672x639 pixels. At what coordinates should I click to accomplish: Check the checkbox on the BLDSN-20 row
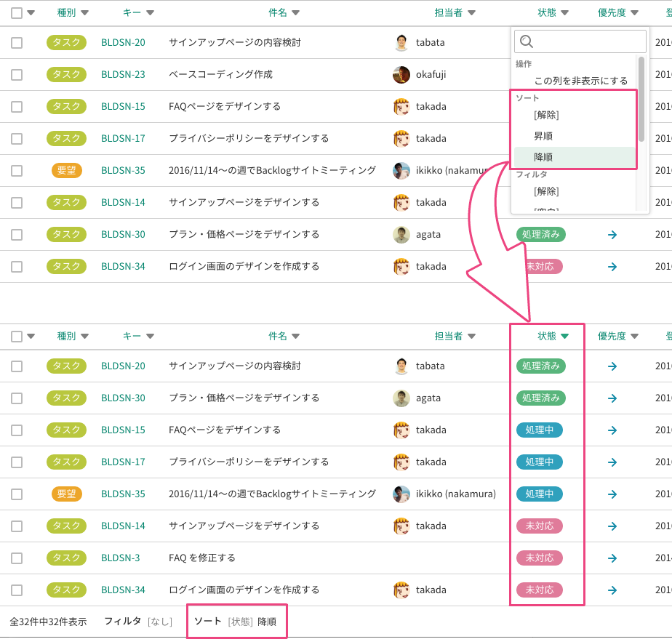[16, 42]
